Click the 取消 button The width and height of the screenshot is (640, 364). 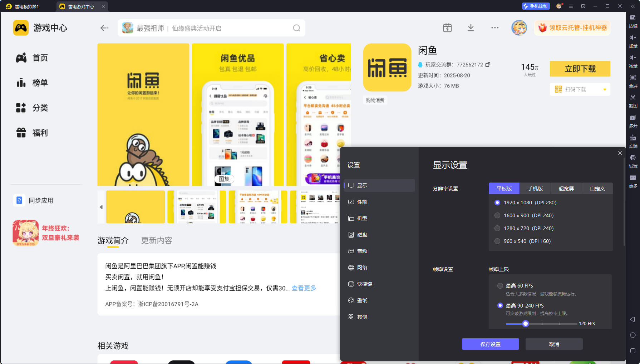click(x=554, y=344)
